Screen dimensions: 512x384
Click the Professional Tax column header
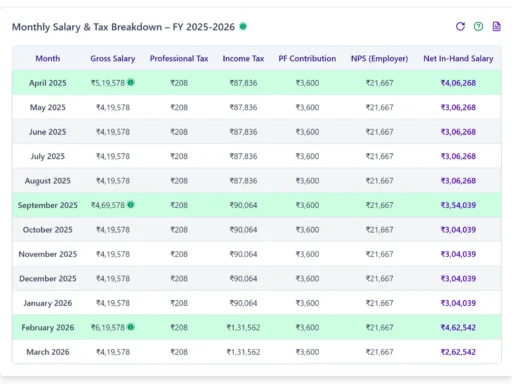[x=179, y=58]
